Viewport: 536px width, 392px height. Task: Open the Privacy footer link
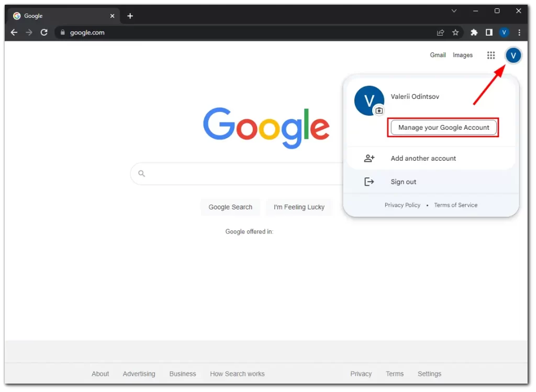click(361, 374)
